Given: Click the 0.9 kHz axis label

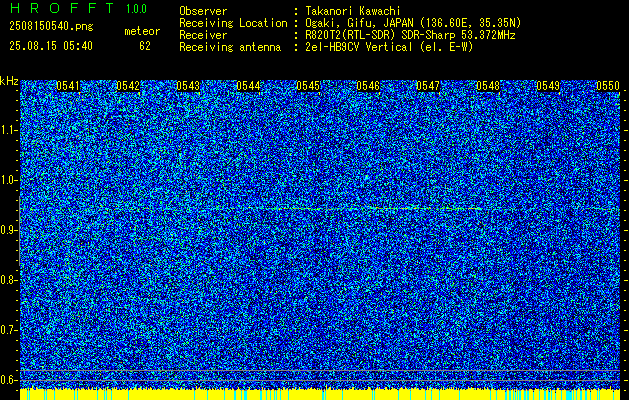Looking at the screenshot, I should [x=8, y=230].
